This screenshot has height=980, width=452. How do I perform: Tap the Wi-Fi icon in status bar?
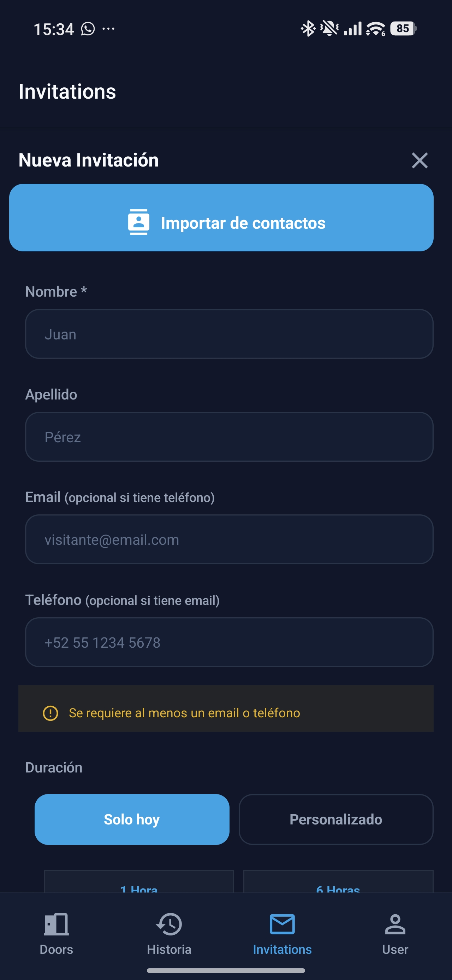375,29
